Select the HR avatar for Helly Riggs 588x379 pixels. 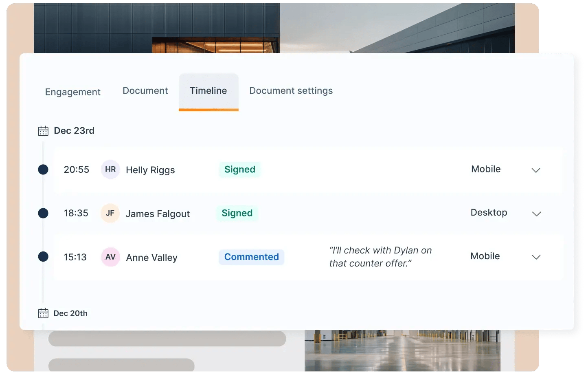[110, 170]
